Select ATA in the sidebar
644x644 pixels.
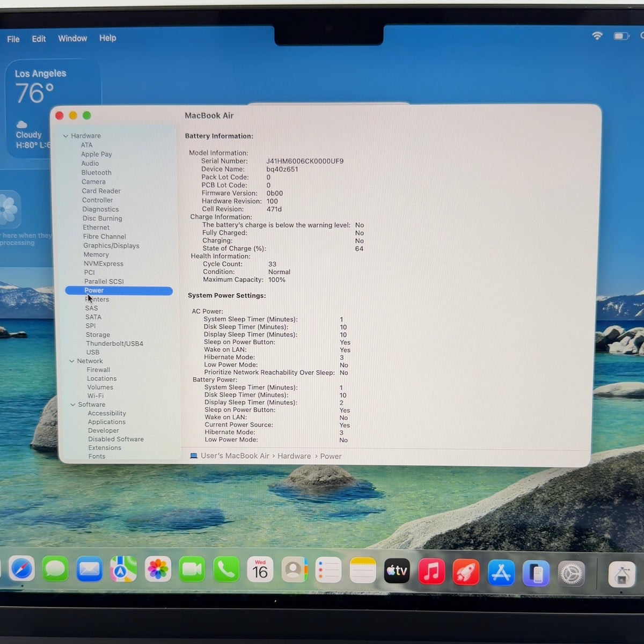86,145
